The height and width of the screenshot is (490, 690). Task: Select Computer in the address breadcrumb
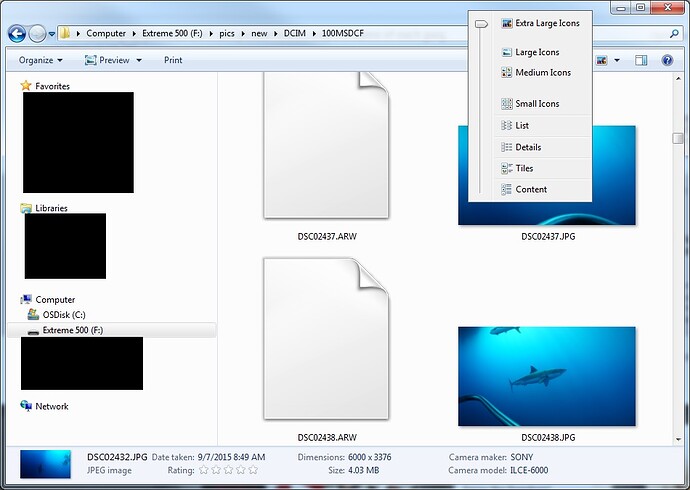tap(106, 33)
